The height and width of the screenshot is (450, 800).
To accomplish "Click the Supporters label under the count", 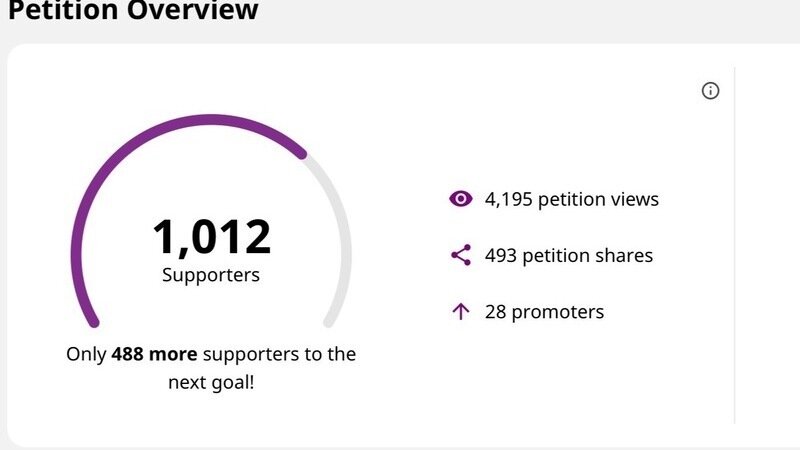I will 211,274.
